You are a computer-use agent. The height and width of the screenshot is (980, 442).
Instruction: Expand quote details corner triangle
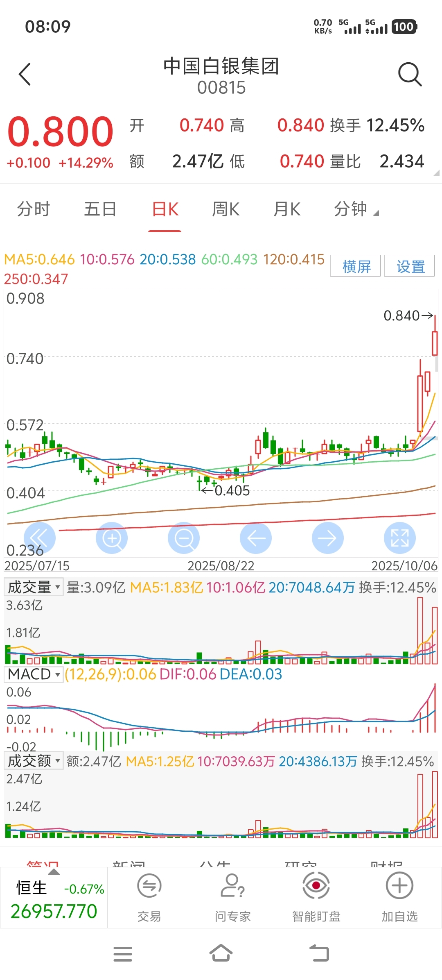point(436,173)
